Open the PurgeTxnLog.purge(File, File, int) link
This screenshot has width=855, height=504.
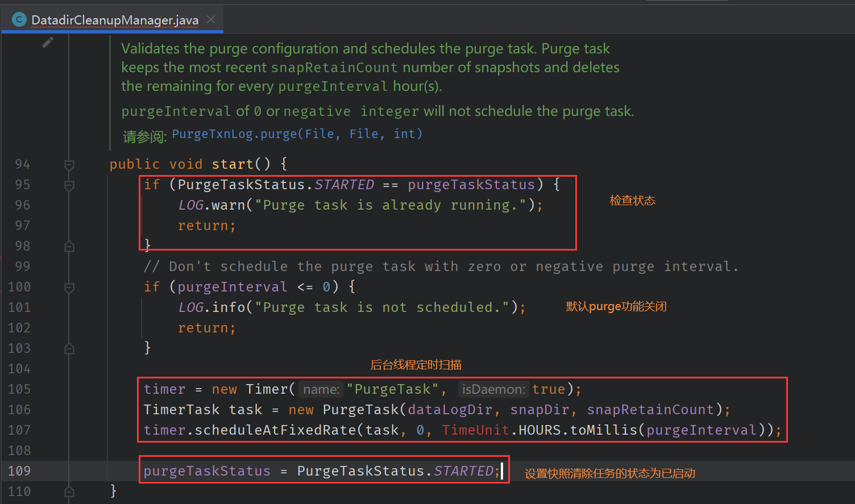tap(297, 134)
